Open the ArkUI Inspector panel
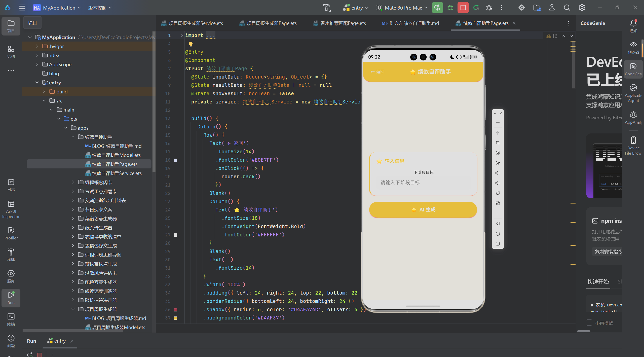The height and width of the screenshot is (357, 644). pos(11,209)
